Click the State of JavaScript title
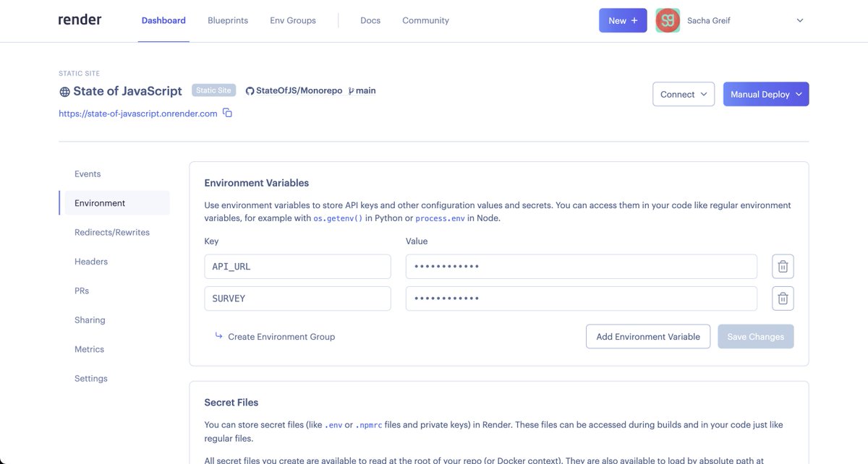Viewport: 868px width, 464px height. 128,91
